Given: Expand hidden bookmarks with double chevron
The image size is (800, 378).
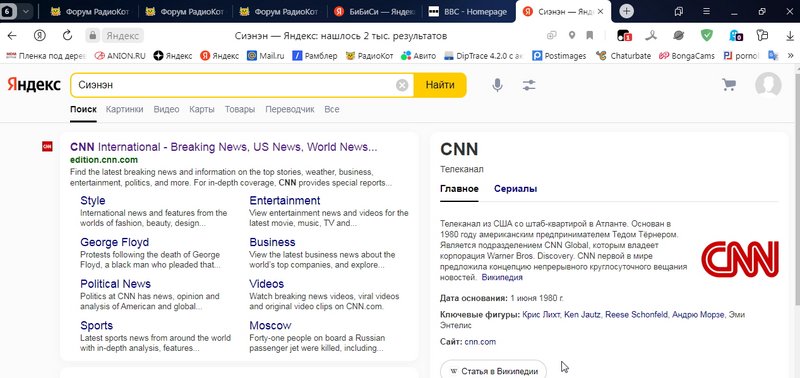Looking at the screenshot, I should 791,56.
